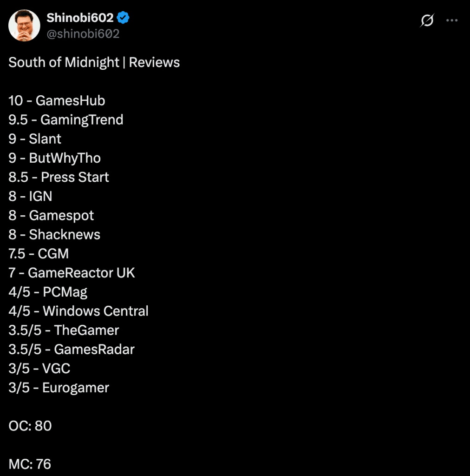The height and width of the screenshot is (476, 470).
Task: Select the "3.5/5 - GamesRadar" line
Action: pos(72,349)
